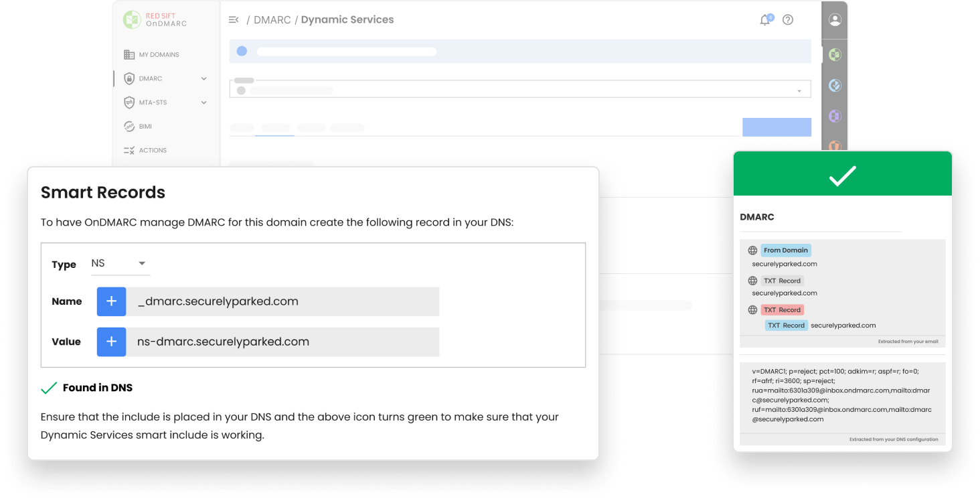Go to DMARC breadcrumb link
The width and height of the screenshot is (980, 501).
272,20
